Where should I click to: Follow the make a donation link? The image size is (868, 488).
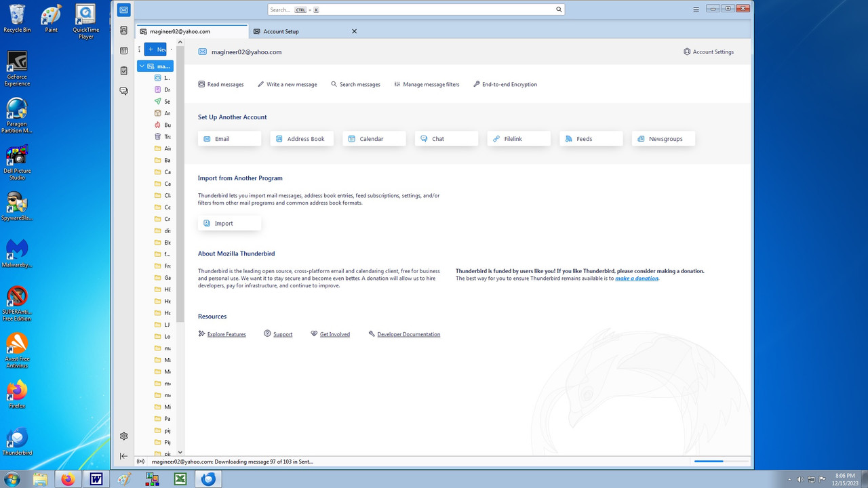pos(637,278)
